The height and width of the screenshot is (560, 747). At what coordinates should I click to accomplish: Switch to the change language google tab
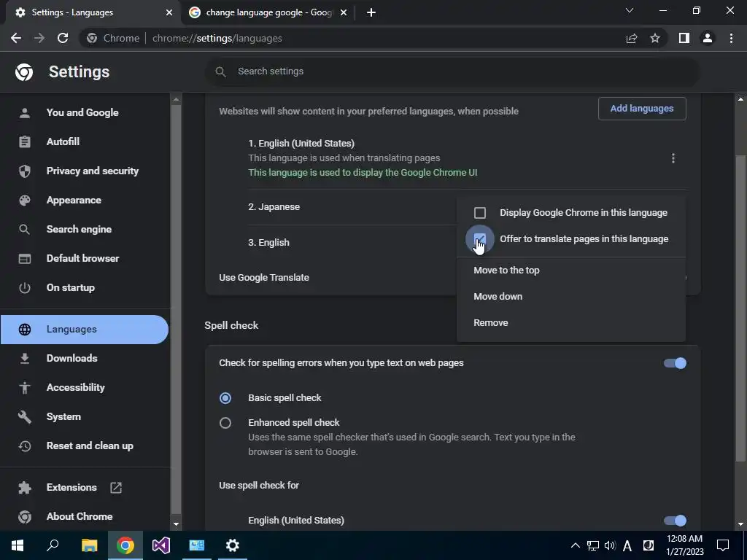click(x=268, y=12)
